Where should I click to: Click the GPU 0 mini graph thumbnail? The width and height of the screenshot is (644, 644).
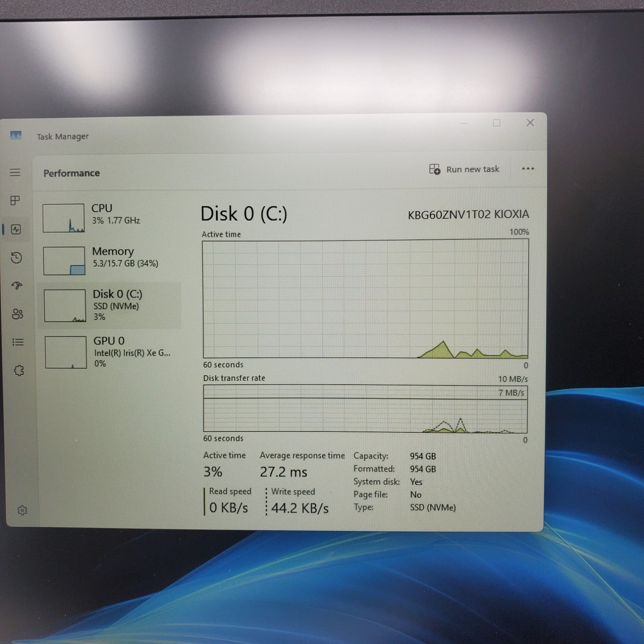[x=66, y=352]
